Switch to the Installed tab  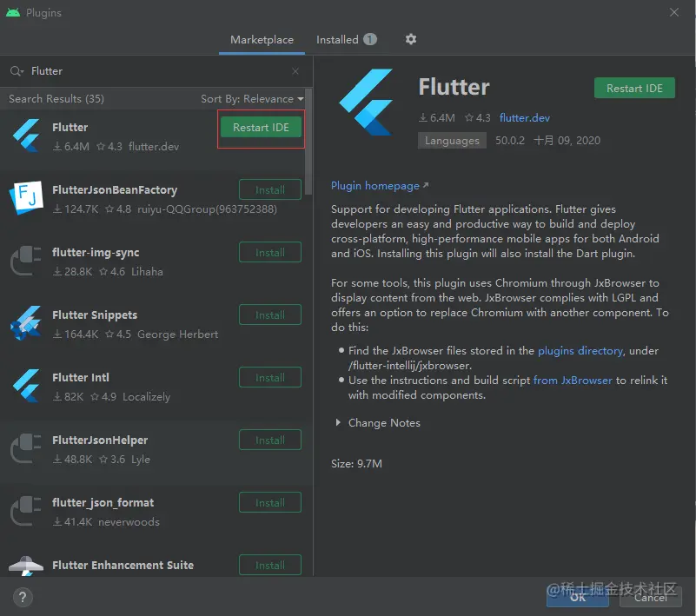[x=346, y=39]
